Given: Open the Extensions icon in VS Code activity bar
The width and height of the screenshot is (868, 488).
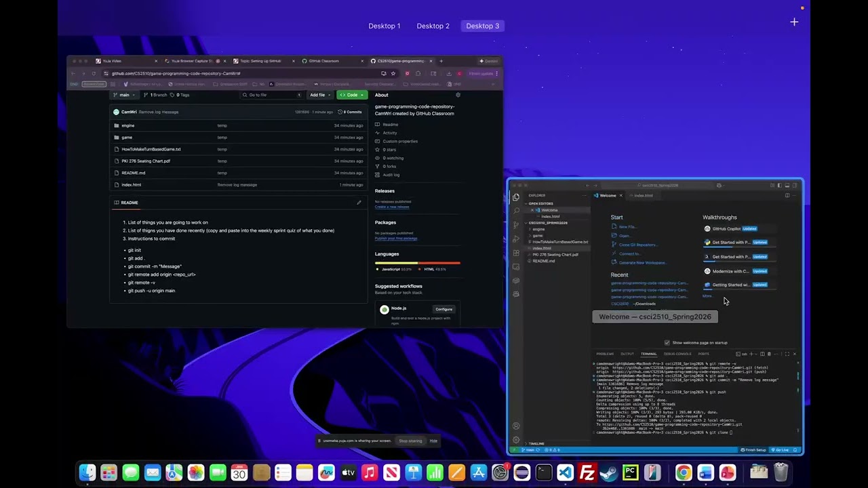Looking at the screenshot, I should (516, 253).
